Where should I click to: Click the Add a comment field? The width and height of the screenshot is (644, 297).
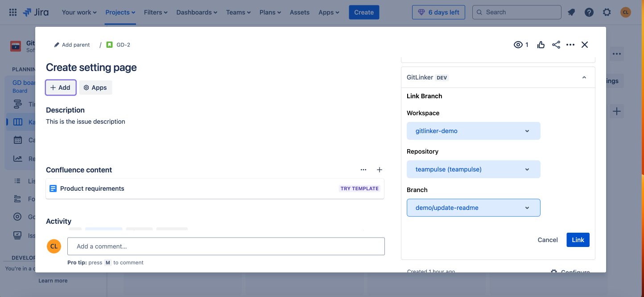pyautogui.click(x=226, y=246)
